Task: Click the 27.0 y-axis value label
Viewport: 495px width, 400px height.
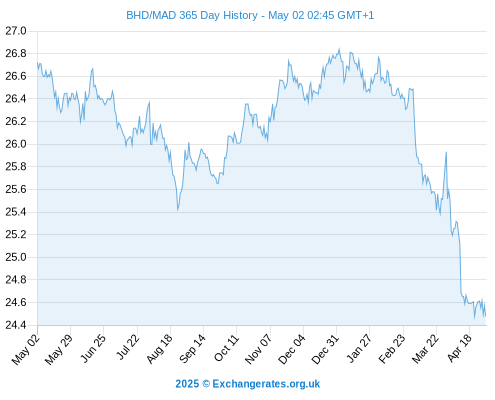Action: [x=16, y=31]
